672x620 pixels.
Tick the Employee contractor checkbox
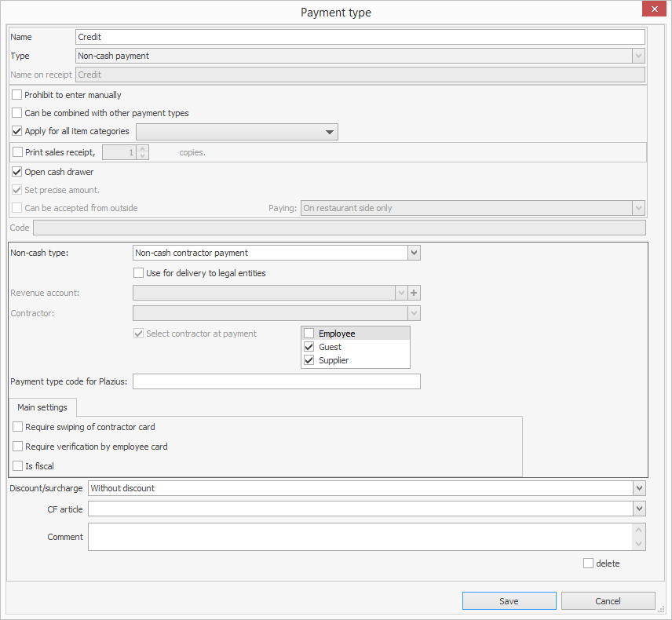point(309,334)
